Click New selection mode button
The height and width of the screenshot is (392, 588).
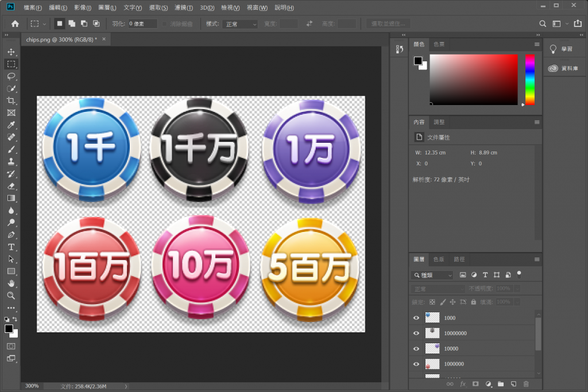[59, 24]
